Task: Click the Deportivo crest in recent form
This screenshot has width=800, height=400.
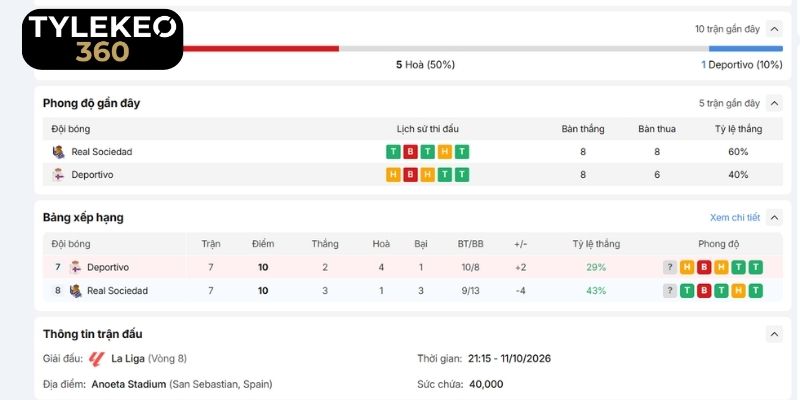Action: click(x=59, y=175)
